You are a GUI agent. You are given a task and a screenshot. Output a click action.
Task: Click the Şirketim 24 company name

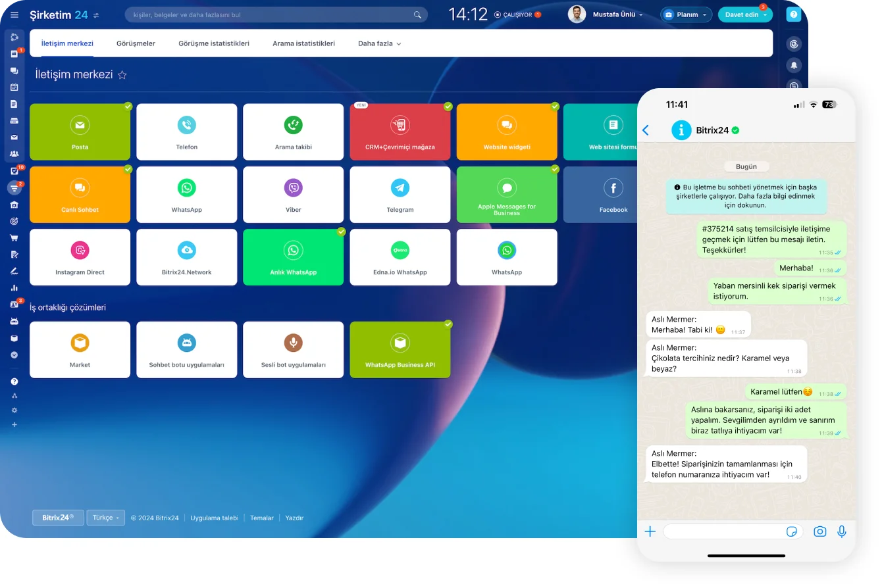pyautogui.click(x=59, y=14)
